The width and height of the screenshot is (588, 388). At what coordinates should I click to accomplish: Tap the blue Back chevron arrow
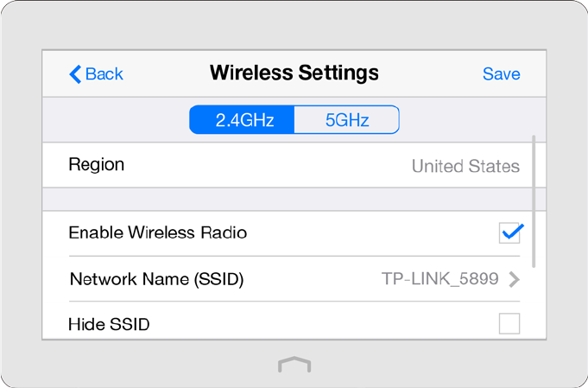click(x=75, y=73)
